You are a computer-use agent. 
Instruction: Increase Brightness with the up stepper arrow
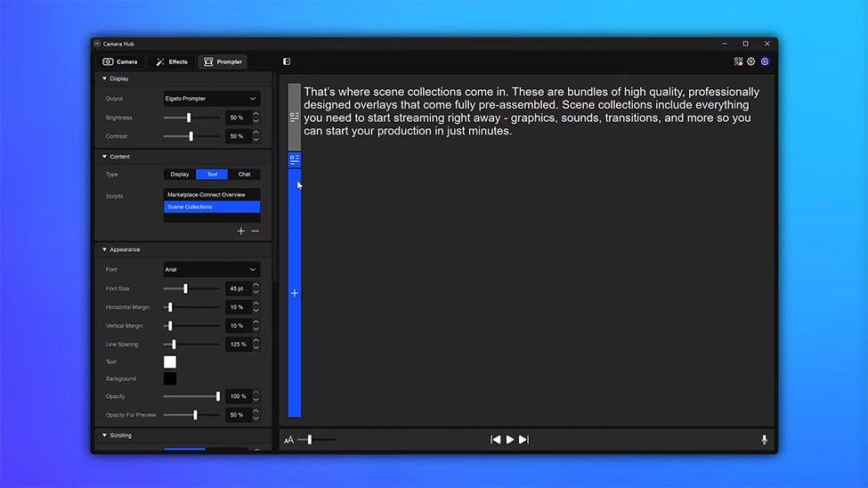click(256, 114)
